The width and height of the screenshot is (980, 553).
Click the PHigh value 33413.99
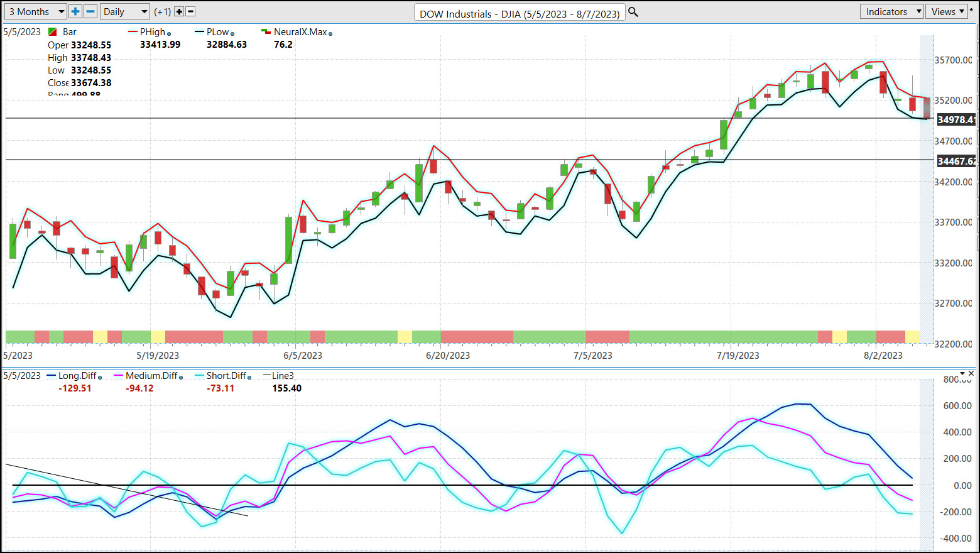pos(160,45)
